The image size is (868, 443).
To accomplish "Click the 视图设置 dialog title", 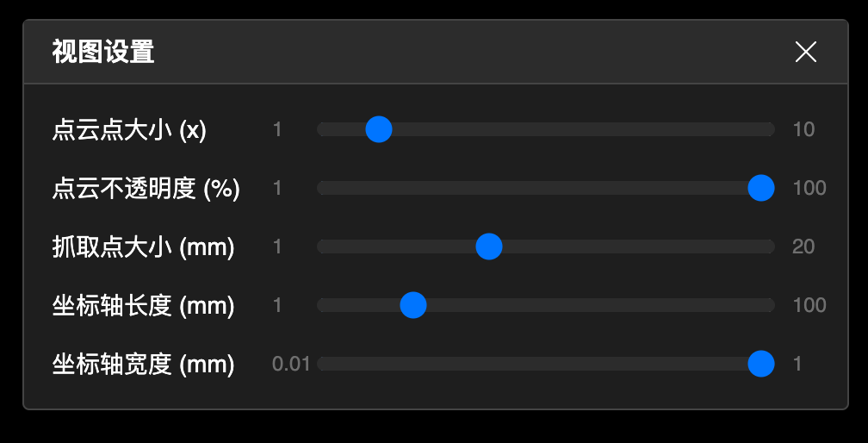I will [103, 53].
